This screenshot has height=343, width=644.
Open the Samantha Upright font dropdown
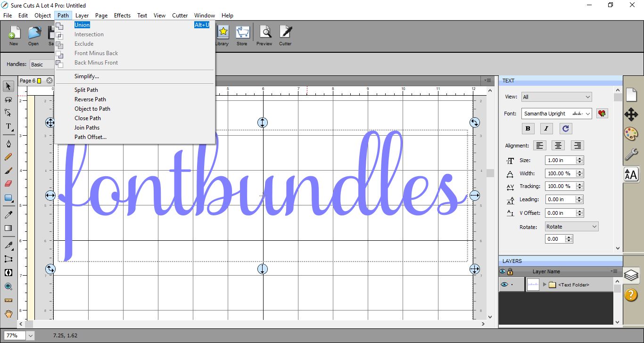[x=556, y=114]
